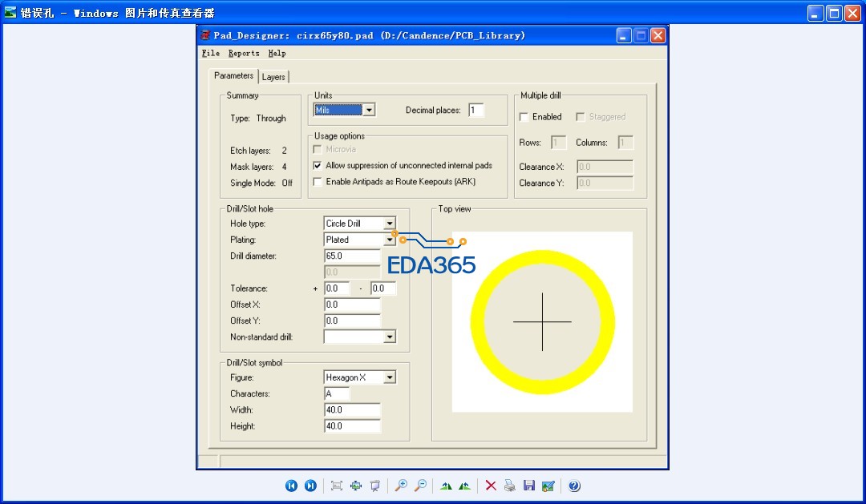Click the Zoom In magnifier icon
The width and height of the screenshot is (866, 504).
point(401,486)
